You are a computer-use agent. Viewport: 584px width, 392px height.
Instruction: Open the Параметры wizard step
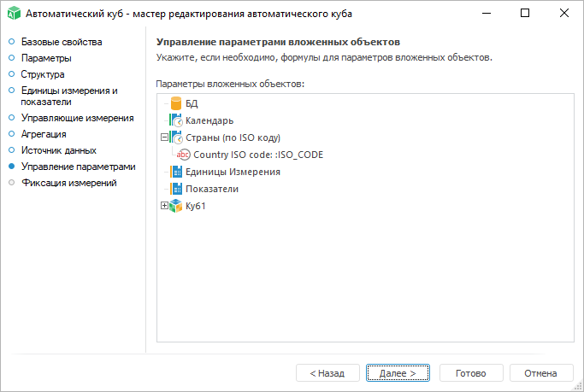click(46, 58)
